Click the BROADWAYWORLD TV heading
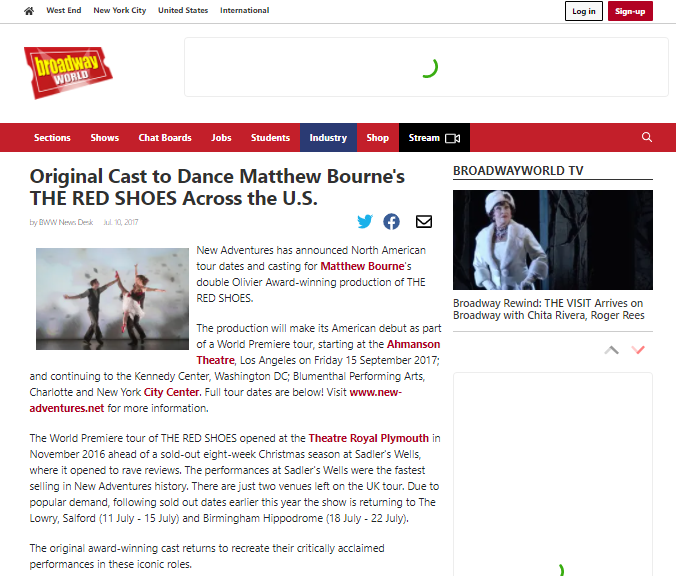The height and width of the screenshot is (576, 676). click(518, 171)
